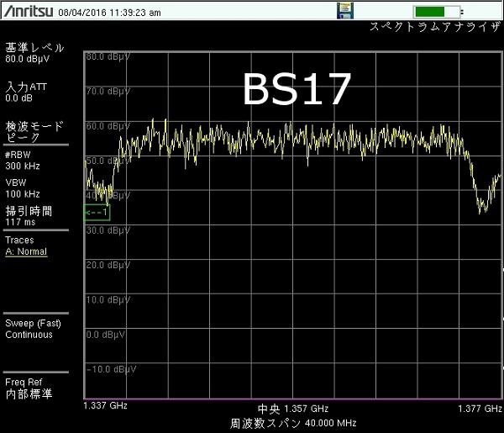Click the 1.377 GHz stop frequency
Screen dimensions: 504x433
tap(481, 406)
